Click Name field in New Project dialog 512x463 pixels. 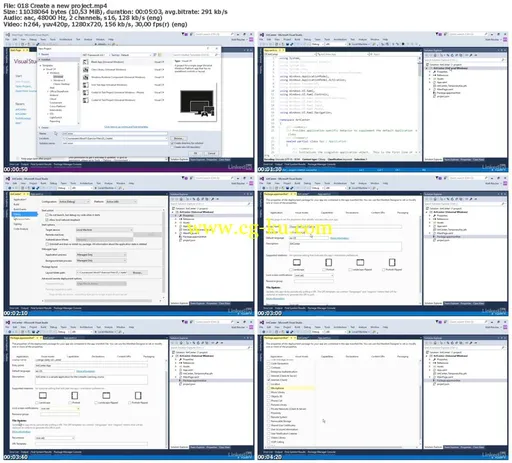coord(115,133)
